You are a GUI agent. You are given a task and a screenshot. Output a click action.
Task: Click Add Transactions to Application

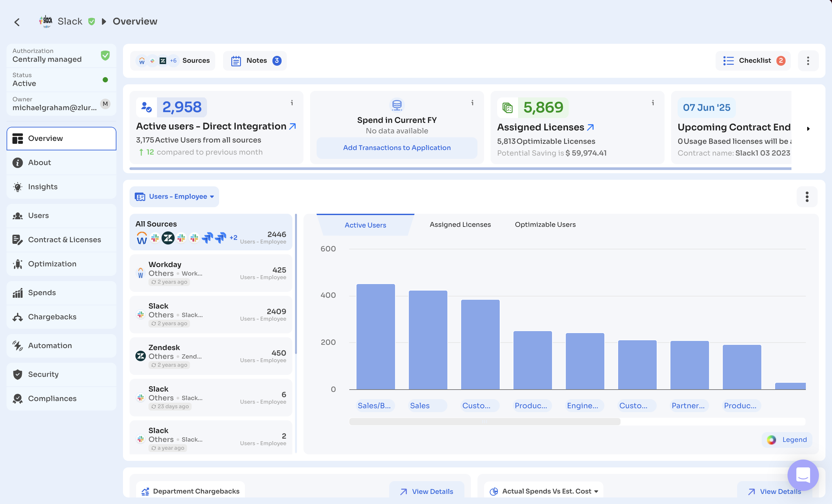[x=397, y=148]
